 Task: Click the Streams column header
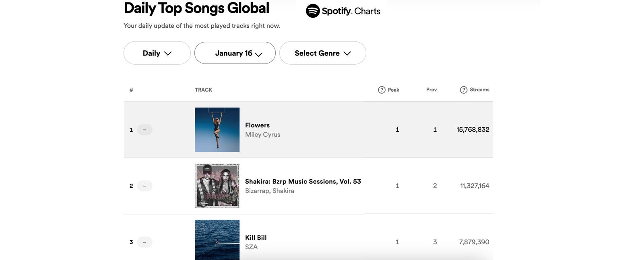pos(480,90)
